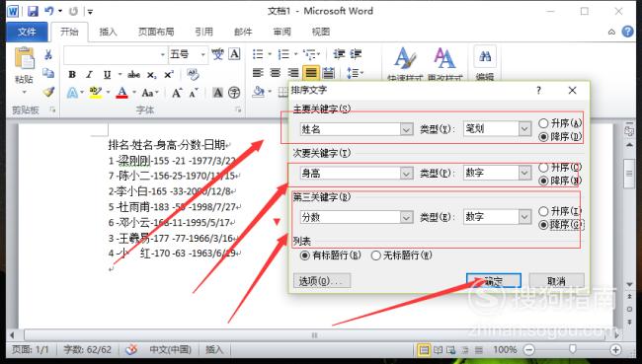Screen dimensions: 642x364
Task: Open the 文件 File tab
Action: pyautogui.click(x=27, y=32)
